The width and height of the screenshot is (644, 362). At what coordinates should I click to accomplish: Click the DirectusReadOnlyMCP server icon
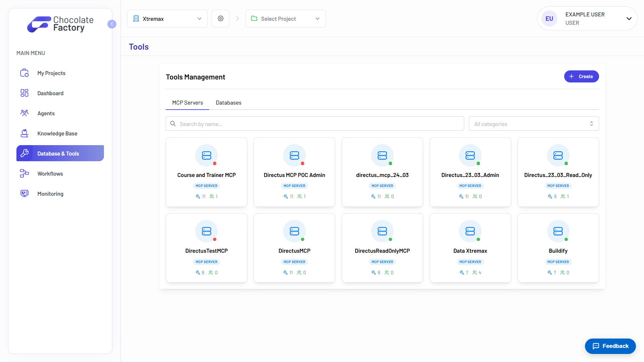pyautogui.click(x=382, y=231)
